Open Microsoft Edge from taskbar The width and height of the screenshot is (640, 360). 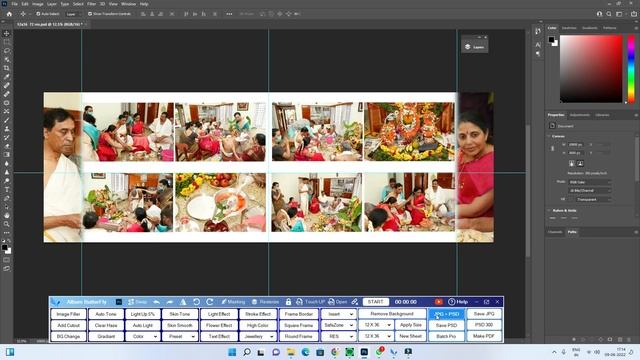coord(305,352)
